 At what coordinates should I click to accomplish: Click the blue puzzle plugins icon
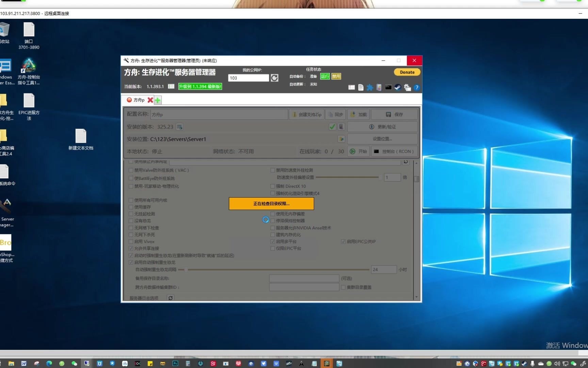click(x=370, y=88)
